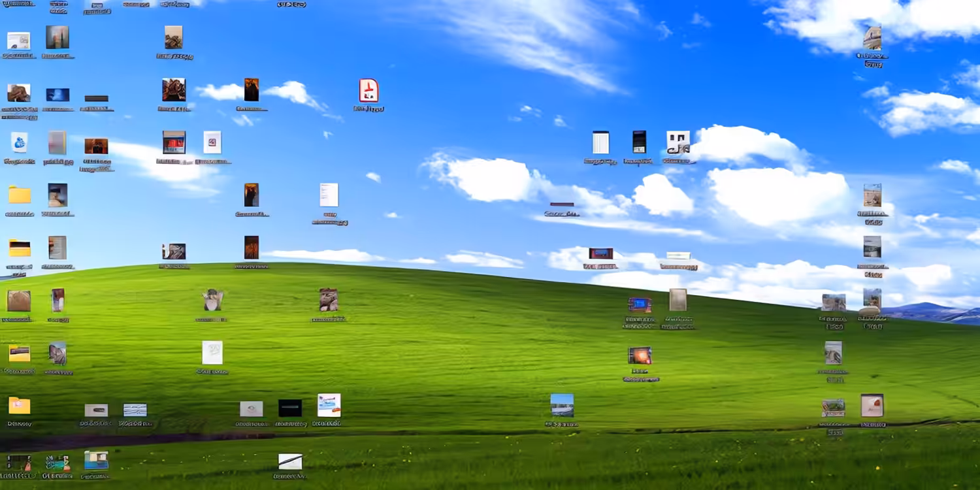Open the glowing orange sun image thumbnail

(x=640, y=355)
